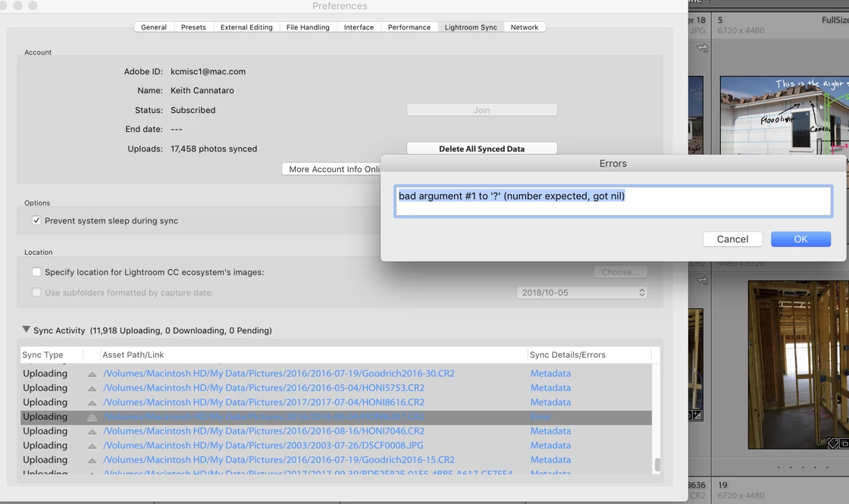Screen dimensions: 849x504
Task: Click sync status arrows icon in the 18 JPG cell
Action: tap(702, 49)
